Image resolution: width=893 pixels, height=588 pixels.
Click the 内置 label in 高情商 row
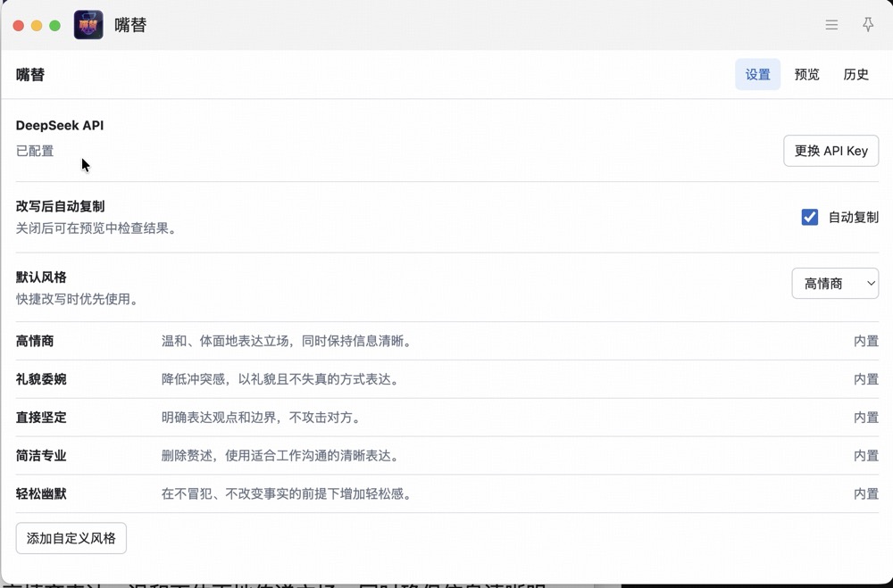pyautogui.click(x=865, y=341)
